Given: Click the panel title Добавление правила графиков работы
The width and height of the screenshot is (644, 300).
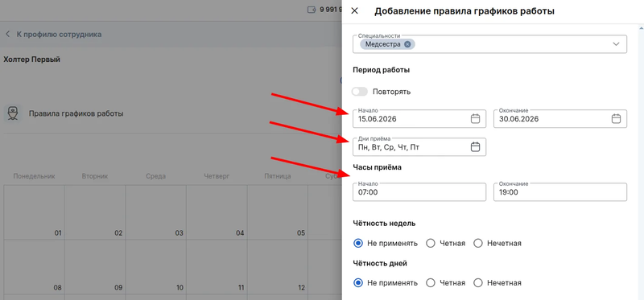Looking at the screenshot, I should pyautogui.click(x=464, y=11).
